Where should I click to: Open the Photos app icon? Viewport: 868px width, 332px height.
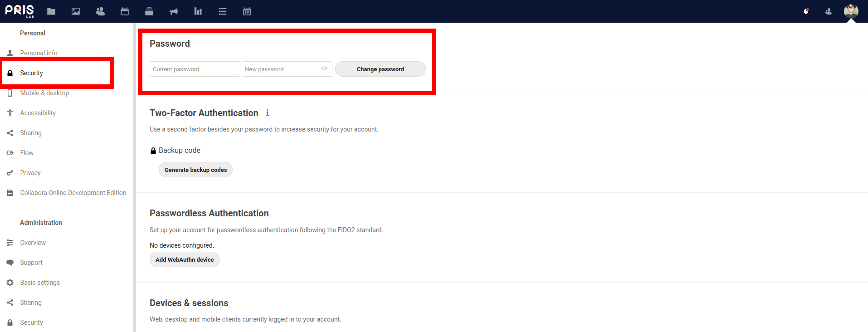tap(76, 11)
